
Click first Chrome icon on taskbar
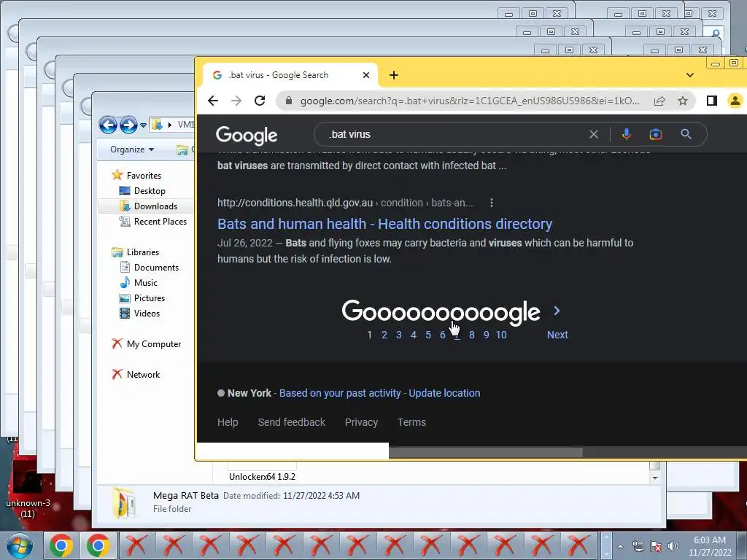pos(61,546)
